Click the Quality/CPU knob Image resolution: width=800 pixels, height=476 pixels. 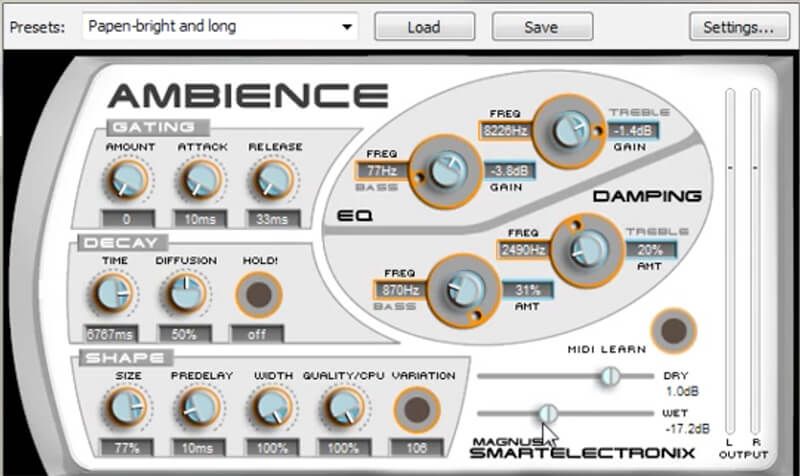[x=343, y=408]
